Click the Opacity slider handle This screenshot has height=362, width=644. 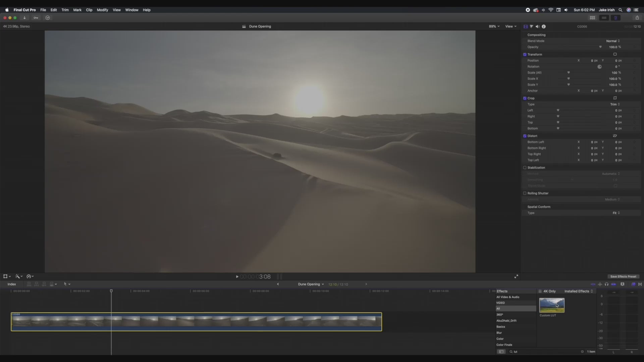pyautogui.click(x=600, y=47)
